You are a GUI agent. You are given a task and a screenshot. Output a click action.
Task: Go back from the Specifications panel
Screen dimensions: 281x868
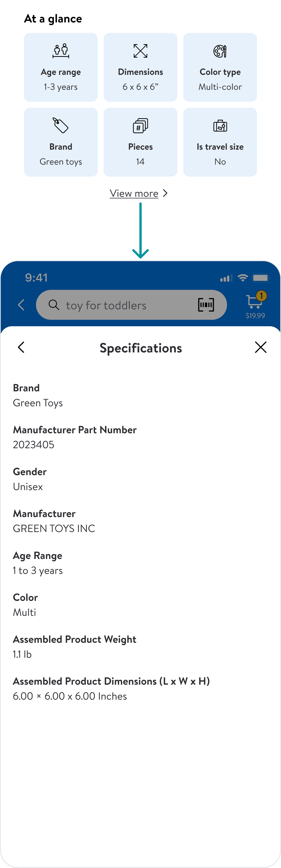pyautogui.click(x=21, y=347)
